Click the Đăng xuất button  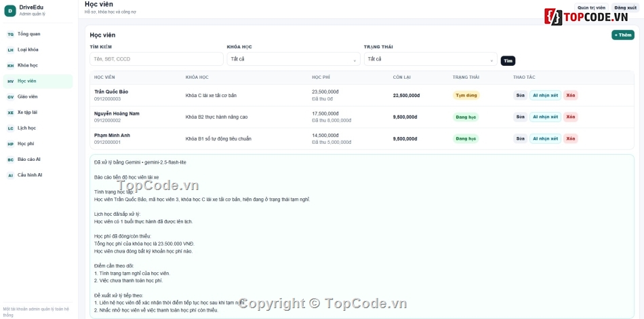(626, 8)
